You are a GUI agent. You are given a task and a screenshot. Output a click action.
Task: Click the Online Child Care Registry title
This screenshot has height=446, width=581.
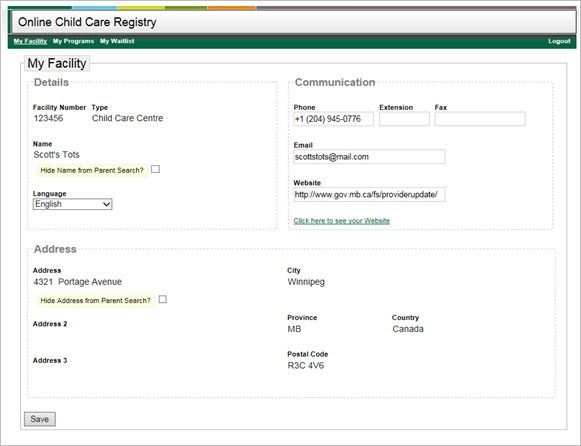(x=87, y=22)
